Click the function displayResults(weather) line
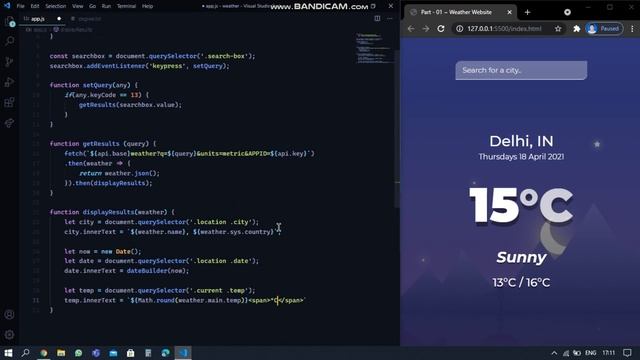This screenshot has width=640, height=360. tap(112, 212)
